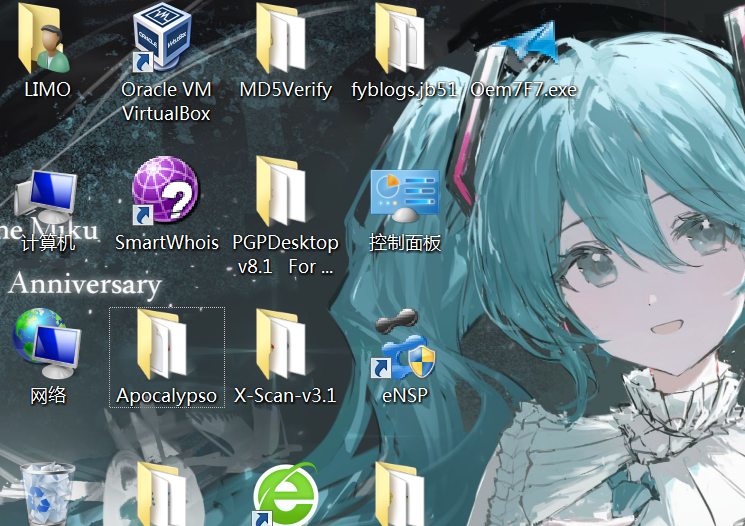Image resolution: width=745 pixels, height=526 pixels.
Task: Open the LIMO user folder icon
Action: point(44,37)
